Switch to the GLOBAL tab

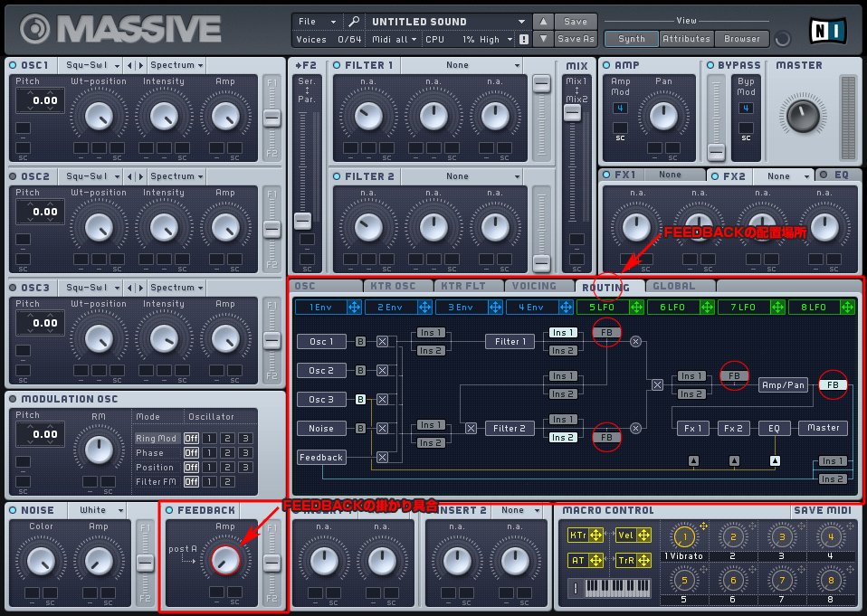click(x=680, y=286)
